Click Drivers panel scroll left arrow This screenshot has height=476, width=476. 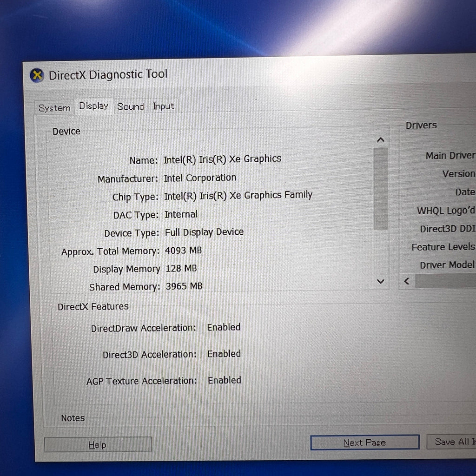407,281
